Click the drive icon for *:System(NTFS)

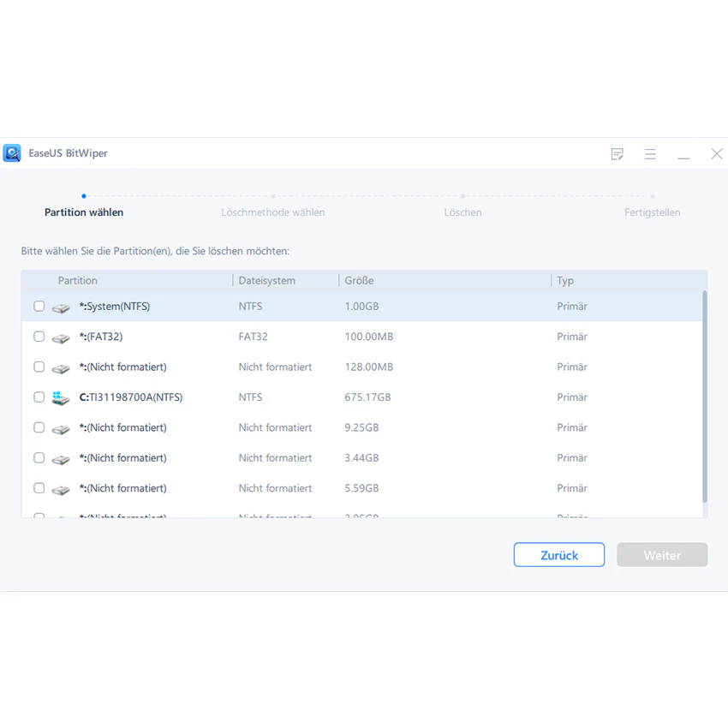61,307
